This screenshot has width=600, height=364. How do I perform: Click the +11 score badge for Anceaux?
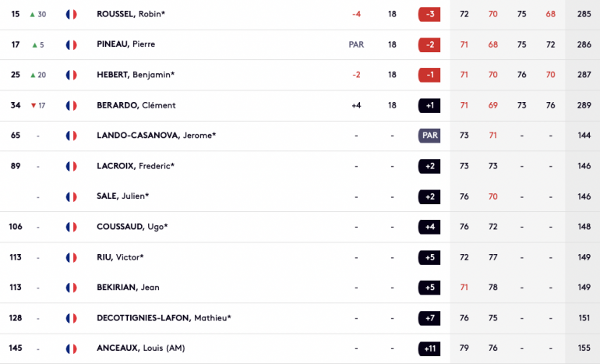(429, 348)
